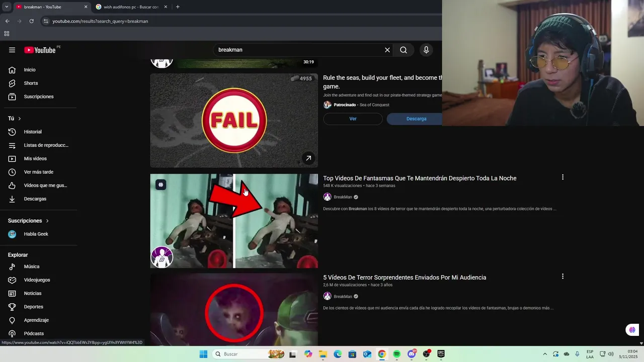Reload the page in Chrome
Image resolution: width=644 pixels, height=362 pixels.
point(31,21)
